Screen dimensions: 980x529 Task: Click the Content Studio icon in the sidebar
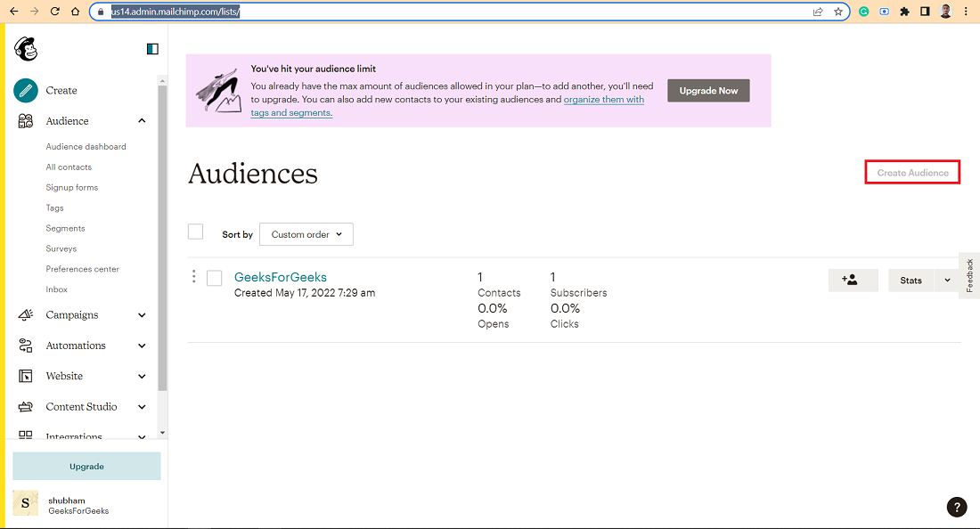tap(26, 407)
